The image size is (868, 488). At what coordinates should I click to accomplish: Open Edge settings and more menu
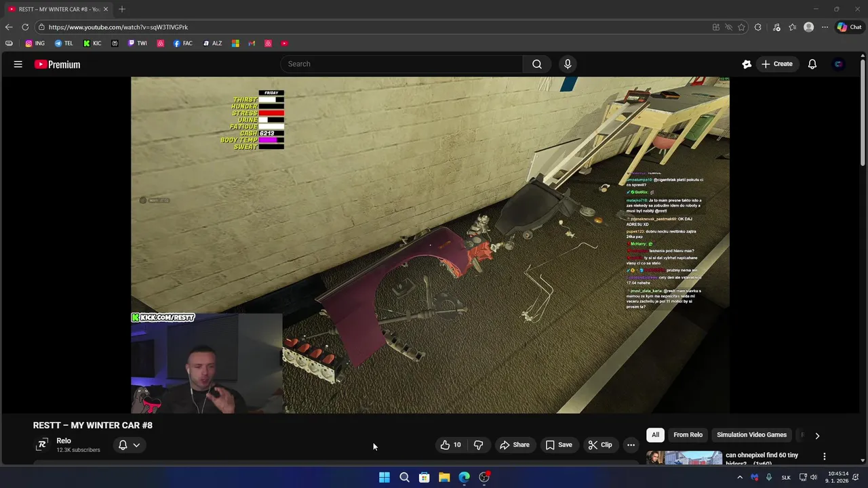tap(825, 27)
